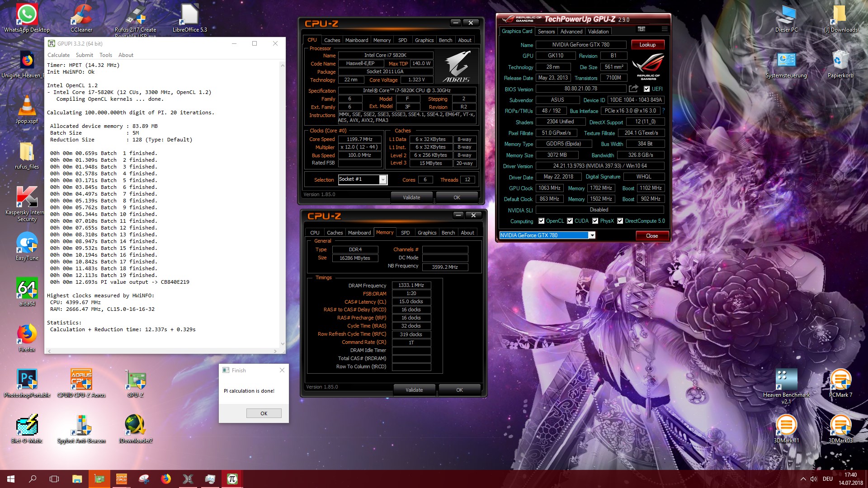Toggle UEFI checkbox in GPU-Z
The height and width of the screenshot is (488, 868).
(x=646, y=89)
